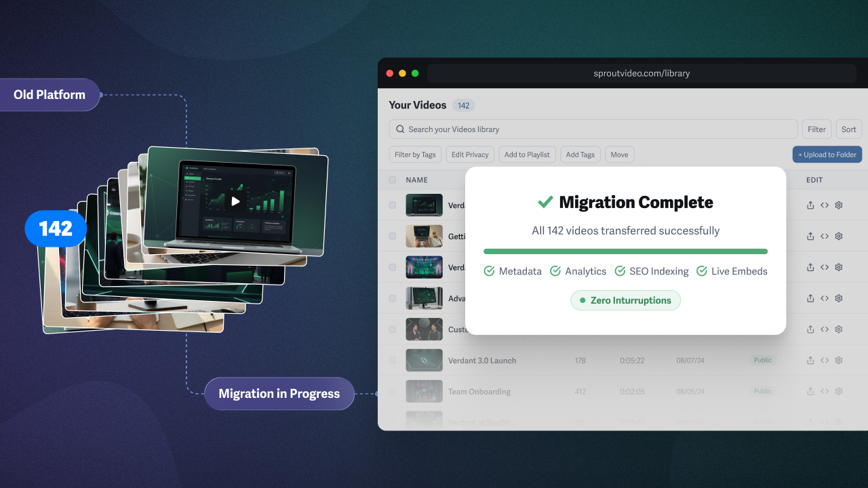Click Add to Playlist
The height and width of the screenshot is (488, 868).
[527, 155]
